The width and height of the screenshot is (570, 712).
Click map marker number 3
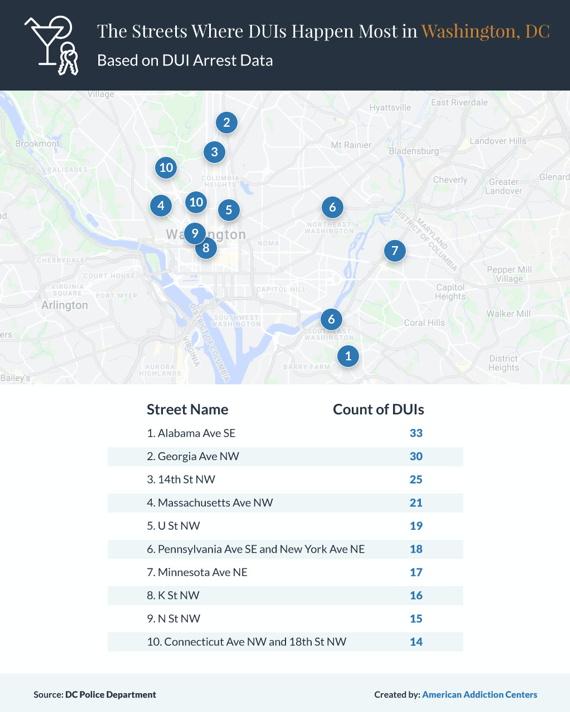[x=214, y=152]
